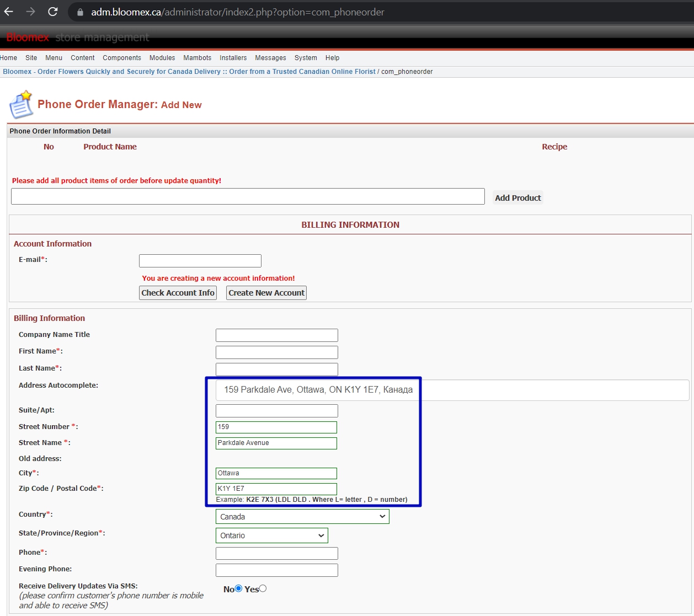Open the Modules menu
The image size is (694, 616).
point(162,58)
